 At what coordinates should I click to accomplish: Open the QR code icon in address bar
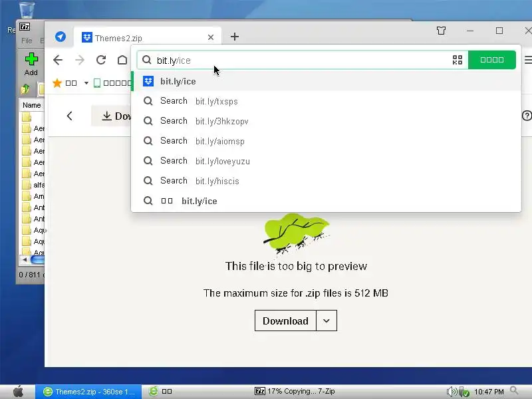click(458, 60)
